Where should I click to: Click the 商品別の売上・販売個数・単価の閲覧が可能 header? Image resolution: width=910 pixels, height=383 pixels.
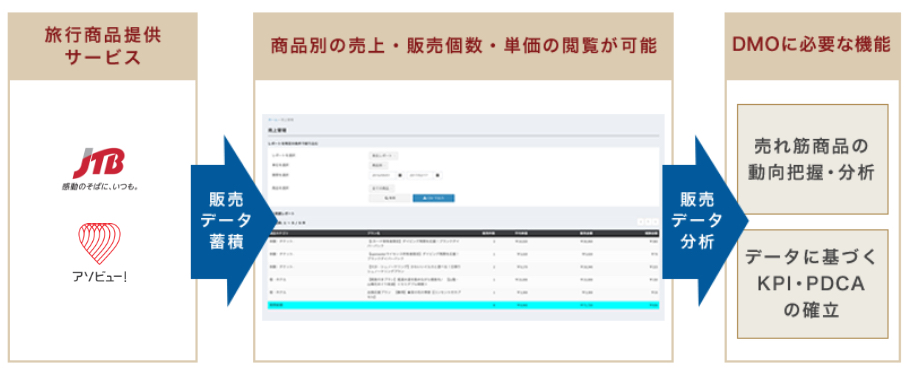click(463, 46)
